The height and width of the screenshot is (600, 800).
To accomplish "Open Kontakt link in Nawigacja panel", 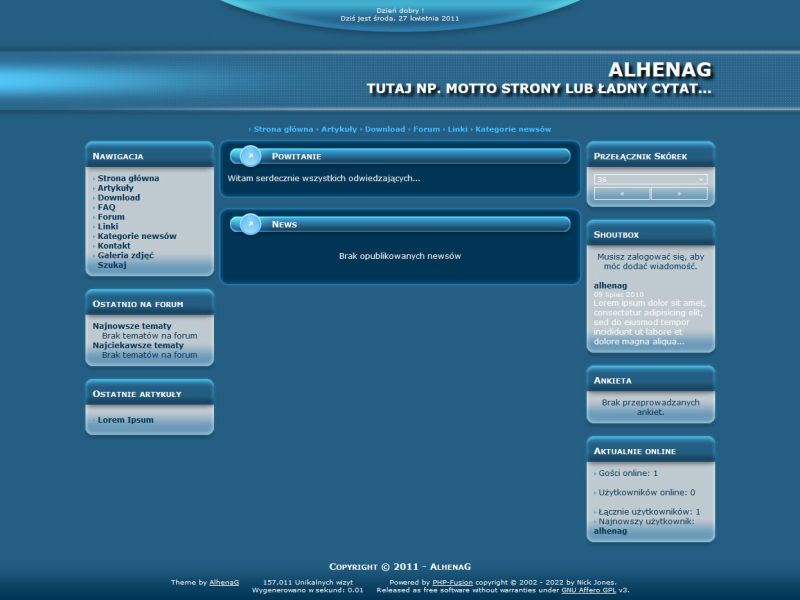I will coord(114,246).
